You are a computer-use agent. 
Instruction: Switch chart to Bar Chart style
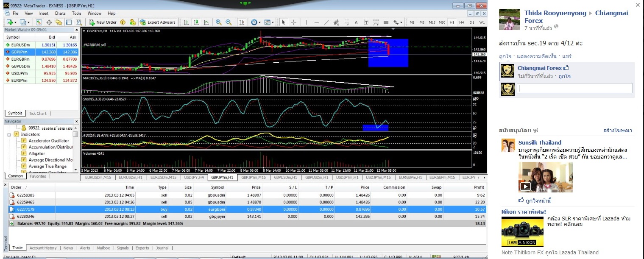pyautogui.click(x=186, y=22)
